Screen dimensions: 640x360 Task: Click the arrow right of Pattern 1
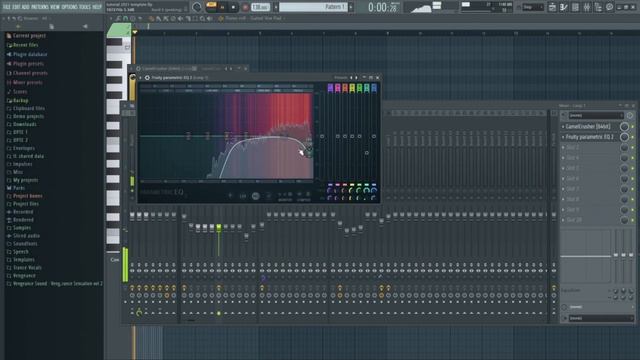tap(351, 7)
